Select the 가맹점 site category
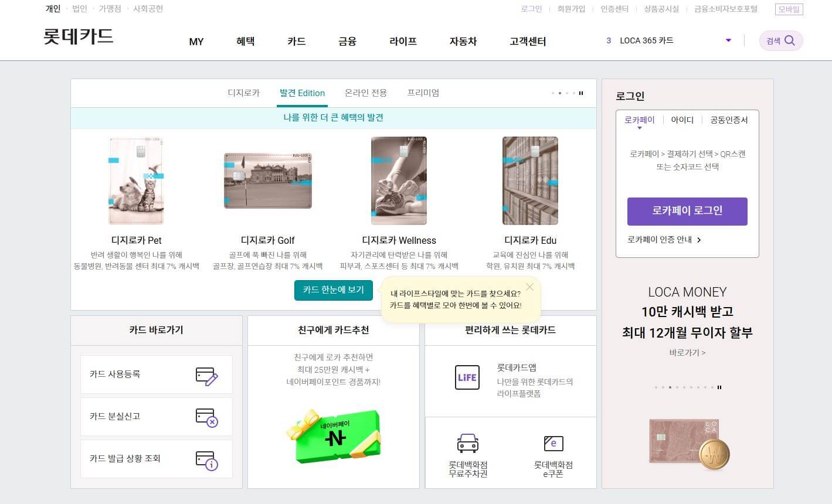 coord(110,9)
